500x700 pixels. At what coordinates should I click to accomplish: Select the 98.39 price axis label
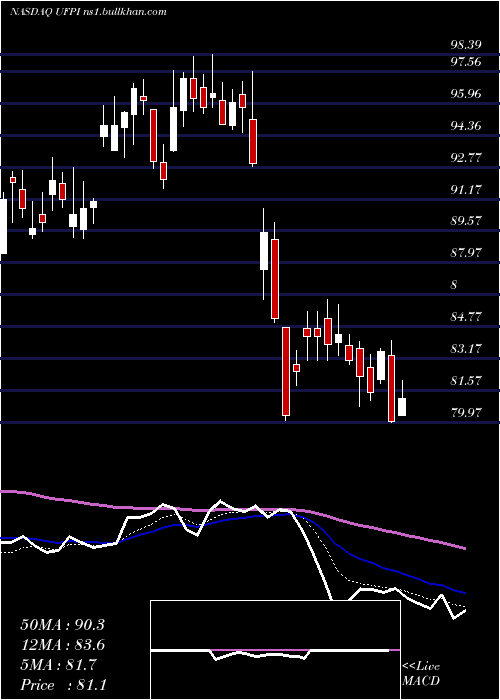(x=466, y=45)
